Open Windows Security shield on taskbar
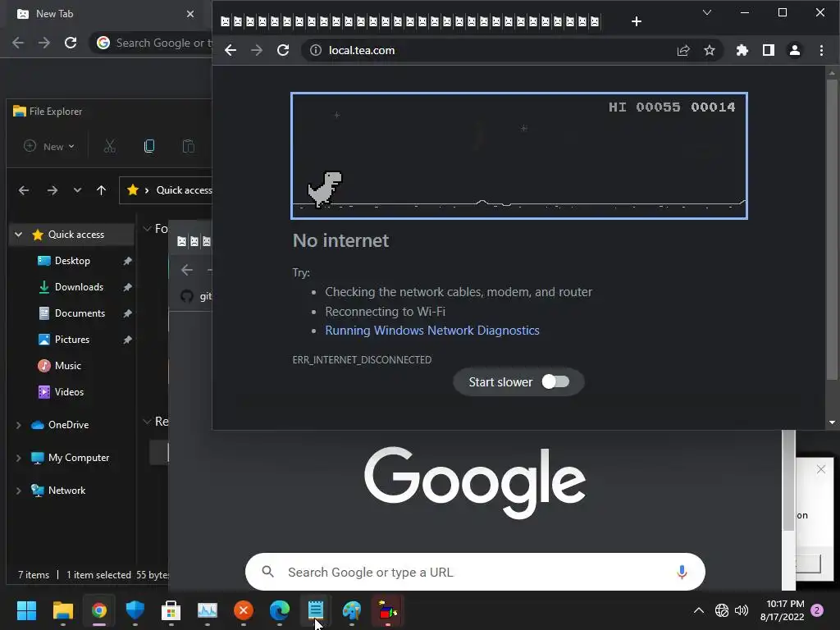 (x=135, y=610)
